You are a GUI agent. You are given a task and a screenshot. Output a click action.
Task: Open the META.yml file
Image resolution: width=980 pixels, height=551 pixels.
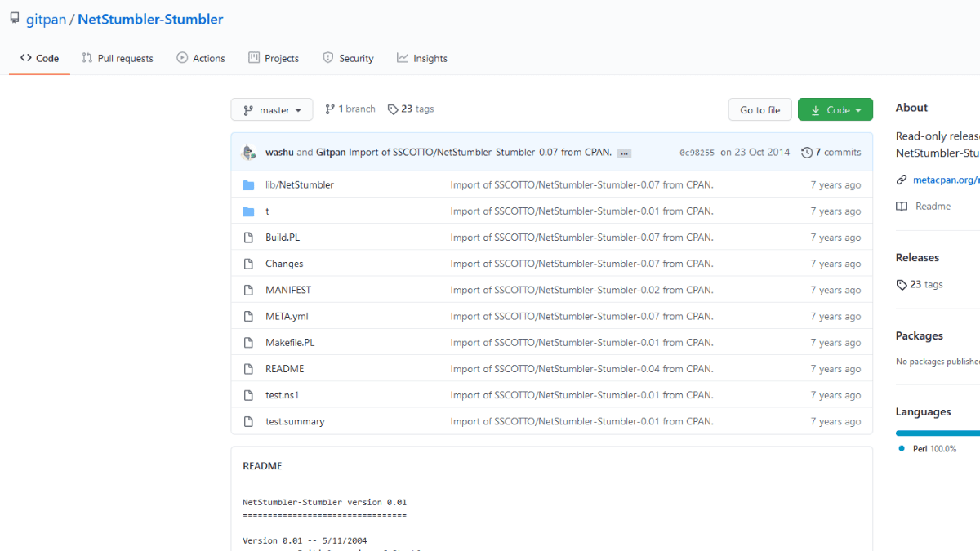(287, 317)
